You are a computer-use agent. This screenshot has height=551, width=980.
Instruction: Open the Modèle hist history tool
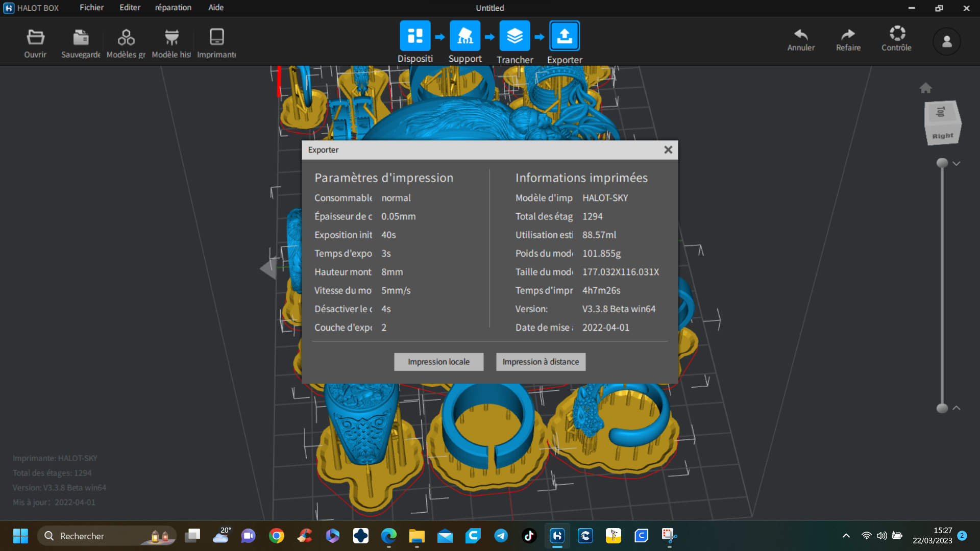pyautogui.click(x=171, y=37)
